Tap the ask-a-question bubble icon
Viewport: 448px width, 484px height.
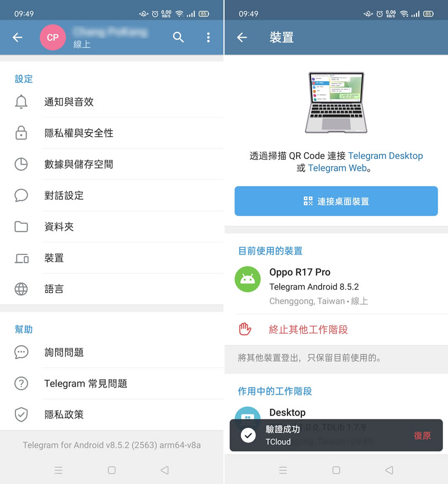tap(22, 352)
